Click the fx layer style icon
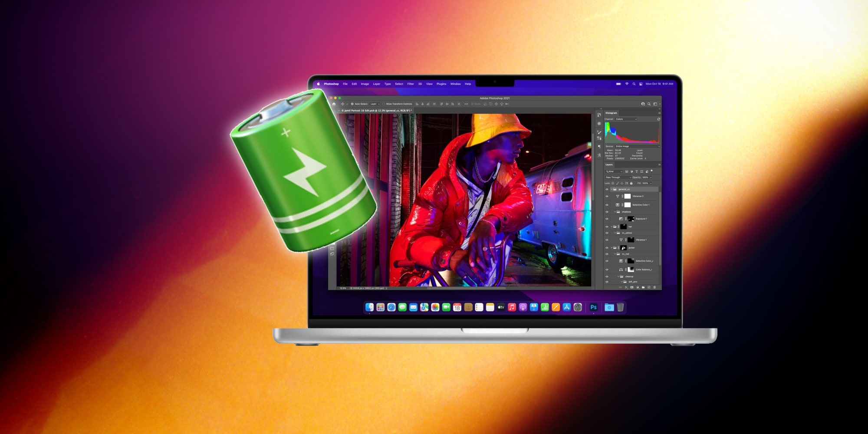Viewport: 868px width, 434px height. coord(626,287)
